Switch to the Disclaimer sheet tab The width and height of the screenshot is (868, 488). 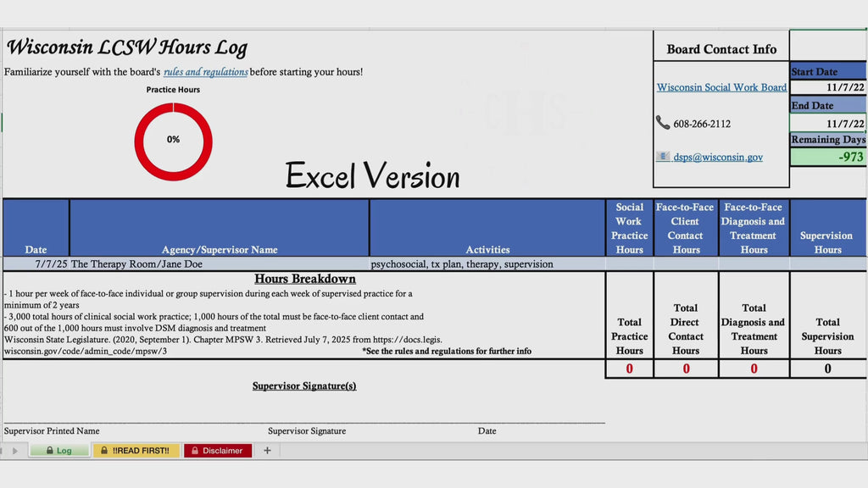click(218, 451)
